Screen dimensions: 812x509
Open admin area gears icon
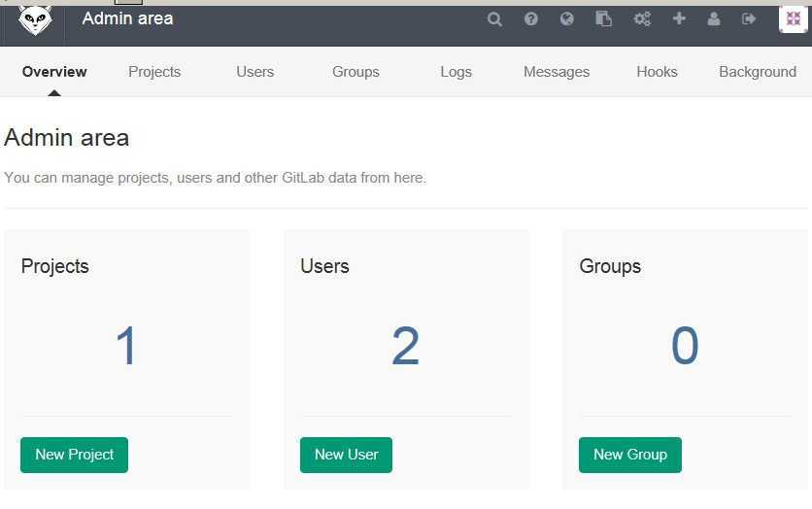click(642, 19)
